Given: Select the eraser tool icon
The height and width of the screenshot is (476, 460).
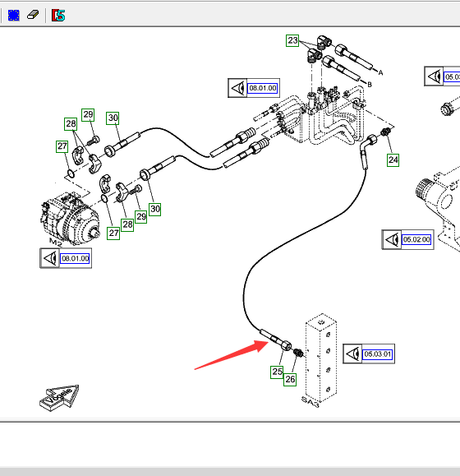Looking at the screenshot, I should [x=33, y=15].
